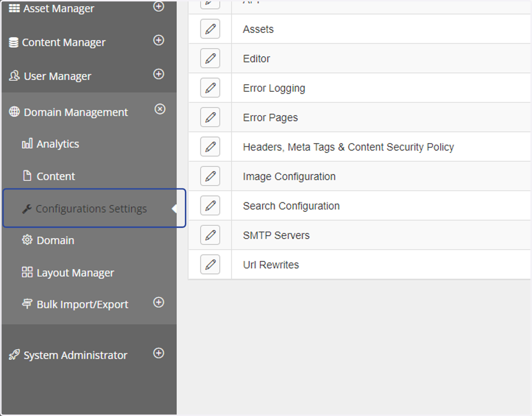
Task: Click the Analytics bar chart icon
Action: [x=27, y=143]
